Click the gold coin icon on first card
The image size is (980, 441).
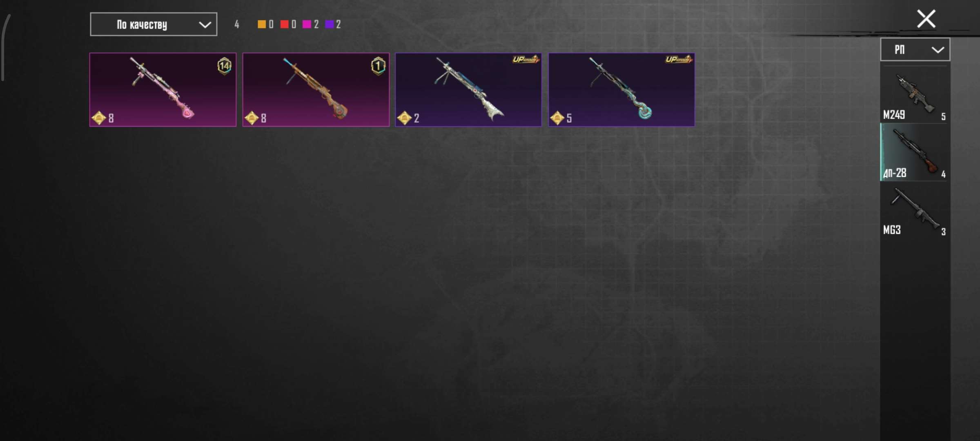pos(99,118)
